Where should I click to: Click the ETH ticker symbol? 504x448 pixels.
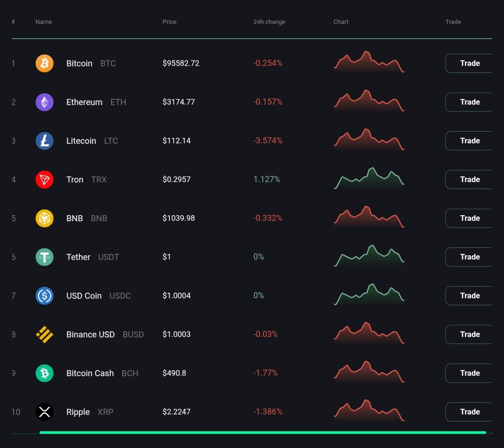click(x=118, y=102)
